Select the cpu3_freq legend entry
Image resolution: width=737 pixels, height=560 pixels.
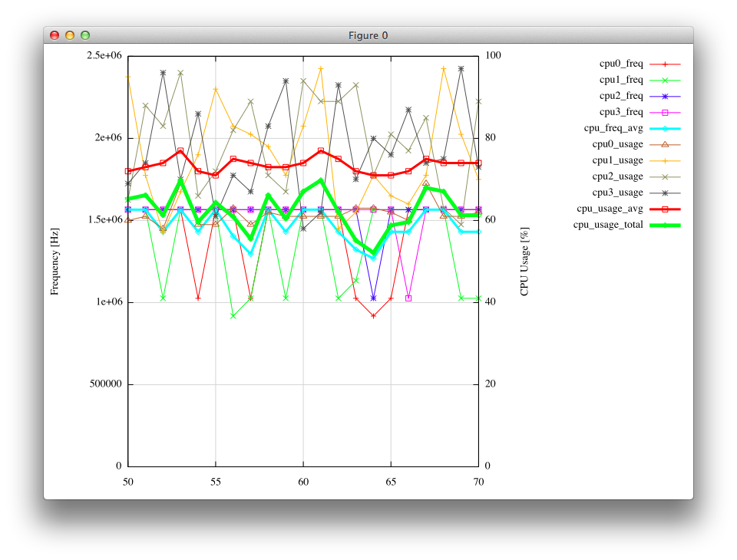640,112
